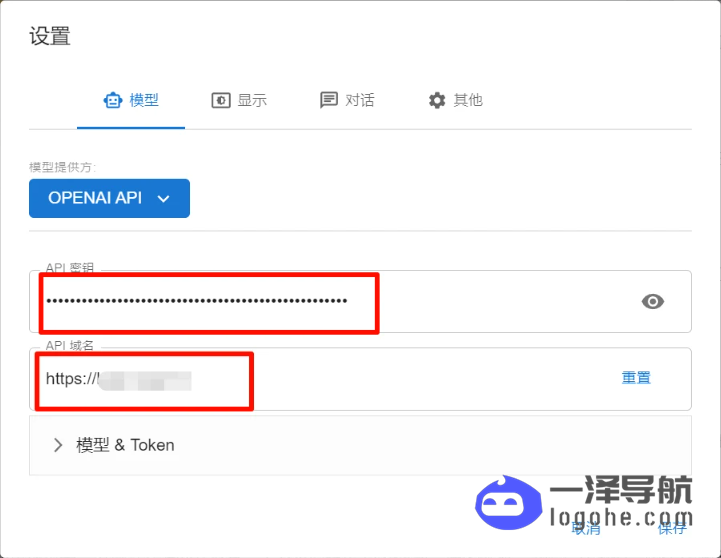The height and width of the screenshot is (558, 721).
Task: Open the 显示 settings tab
Action: [x=239, y=100]
